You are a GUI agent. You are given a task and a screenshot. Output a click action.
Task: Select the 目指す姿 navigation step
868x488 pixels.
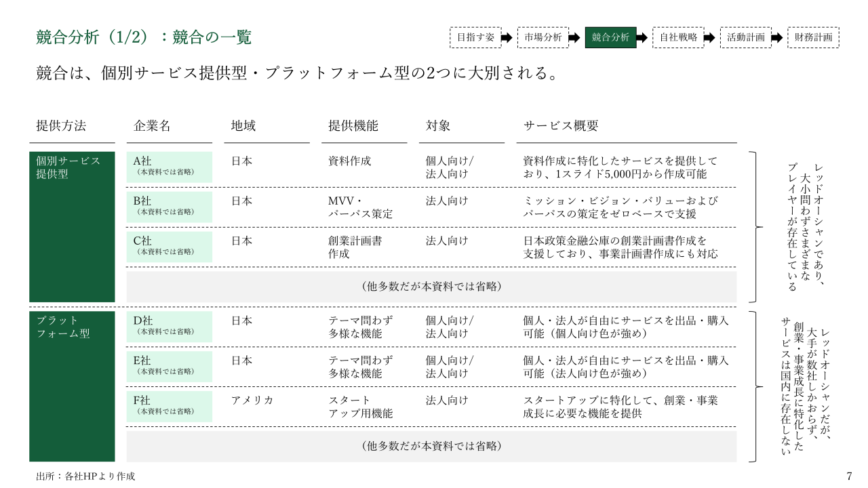(475, 37)
